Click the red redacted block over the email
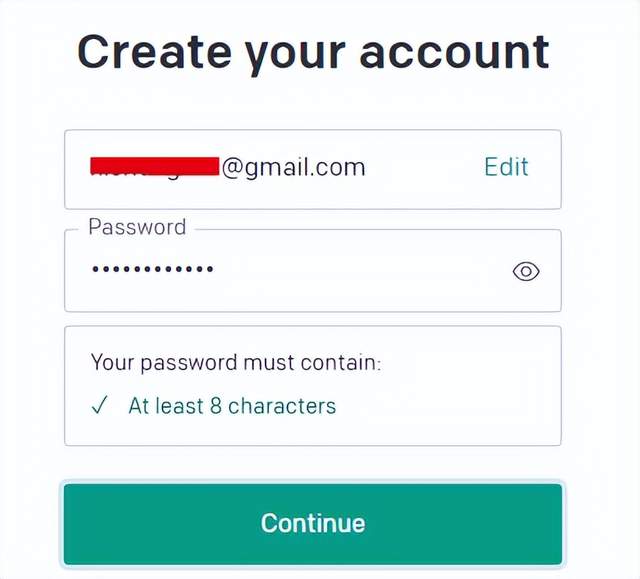Viewport: 640px width, 579px height. [154, 167]
